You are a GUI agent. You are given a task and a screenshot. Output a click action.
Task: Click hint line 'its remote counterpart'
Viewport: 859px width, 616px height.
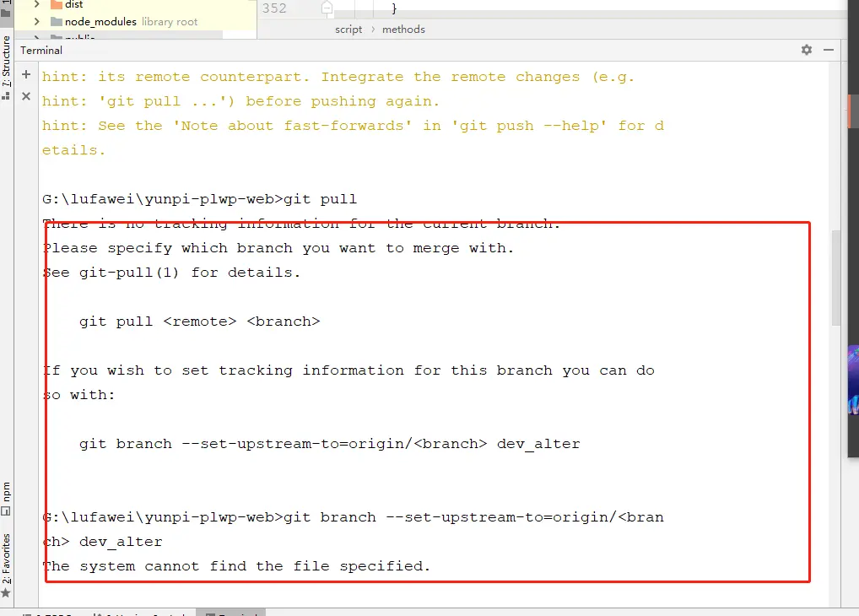click(338, 77)
